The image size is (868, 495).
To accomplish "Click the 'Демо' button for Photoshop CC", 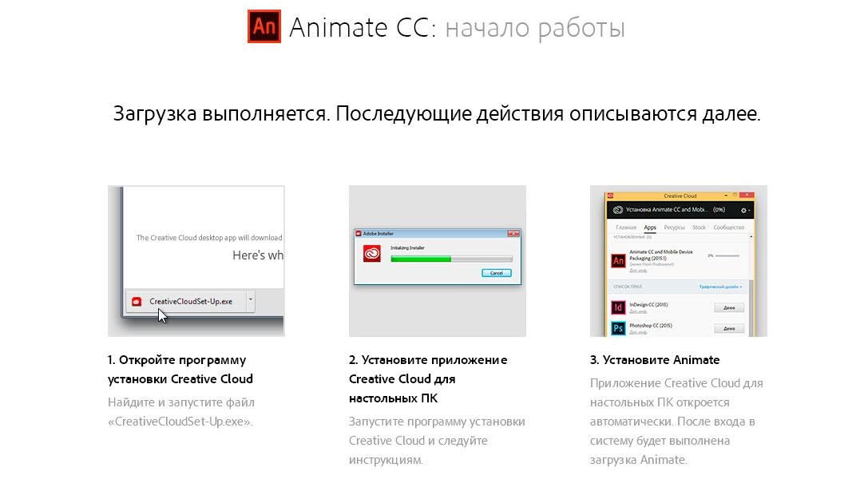I will (728, 329).
